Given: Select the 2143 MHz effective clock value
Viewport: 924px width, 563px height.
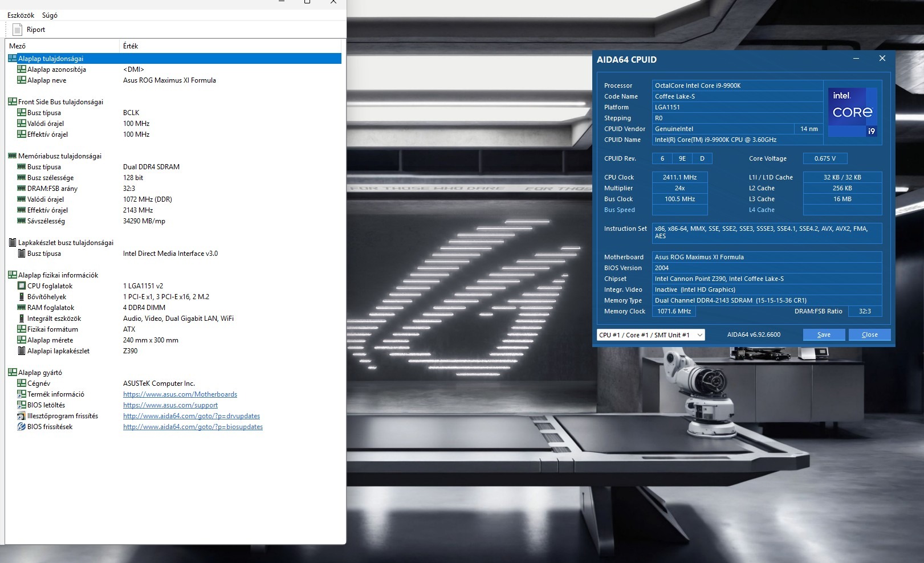Looking at the screenshot, I should (138, 210).
